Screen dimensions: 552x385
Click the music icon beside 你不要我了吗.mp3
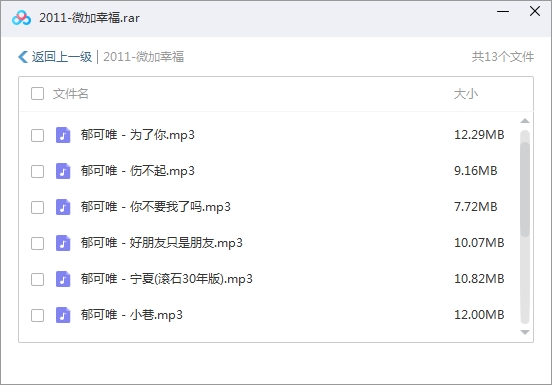(63, 207)
